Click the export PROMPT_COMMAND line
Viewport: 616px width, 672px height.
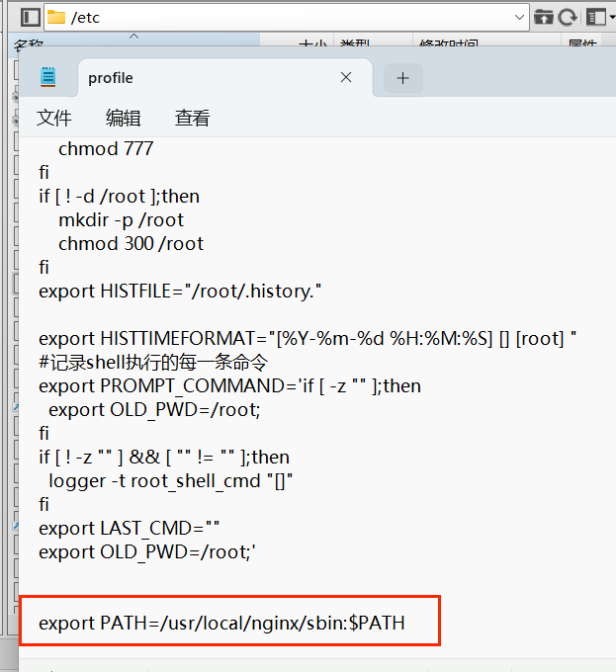[229, 386]
